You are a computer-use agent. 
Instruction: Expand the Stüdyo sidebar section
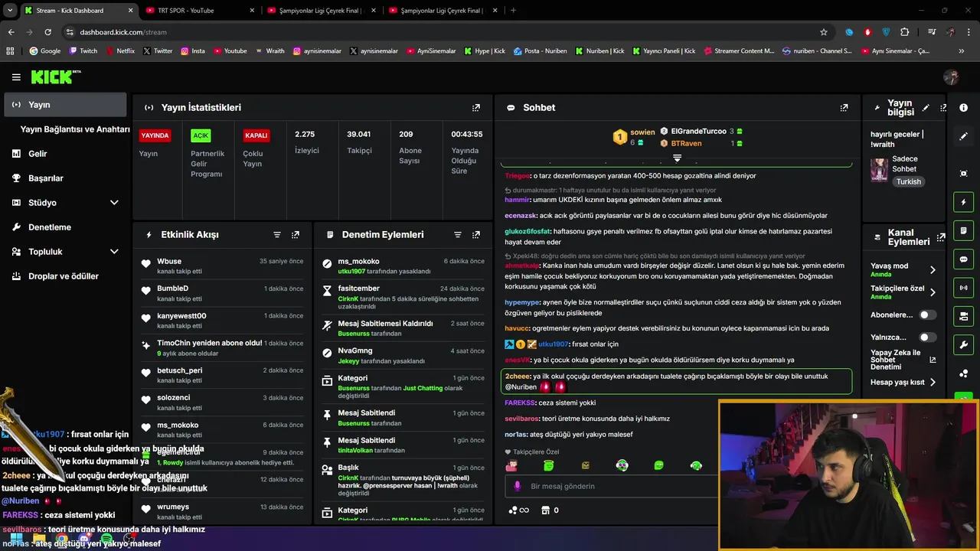tap(114, 203)
